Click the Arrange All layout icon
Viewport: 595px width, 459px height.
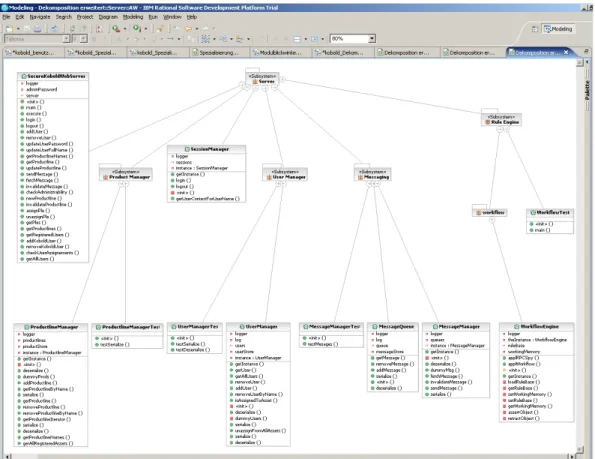point(205,39)
